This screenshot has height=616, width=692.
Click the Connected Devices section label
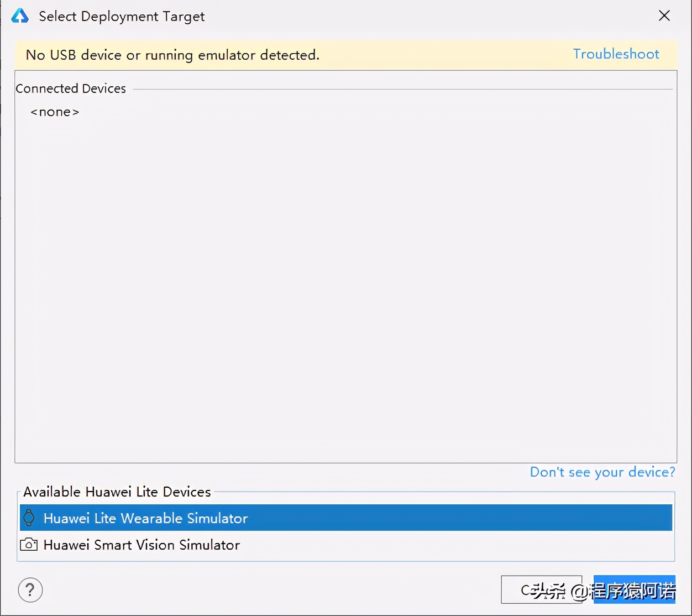tap(71, 88)
